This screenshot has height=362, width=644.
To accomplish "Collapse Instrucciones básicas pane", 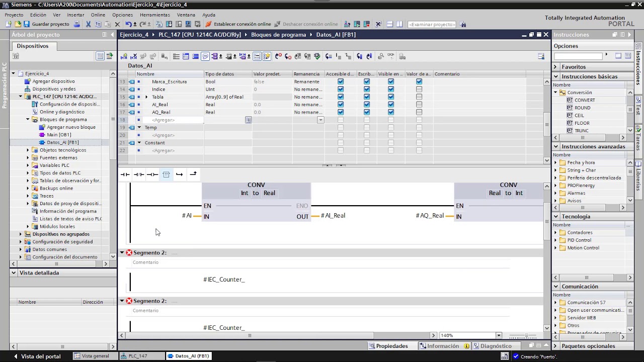I will pos(555,76).
